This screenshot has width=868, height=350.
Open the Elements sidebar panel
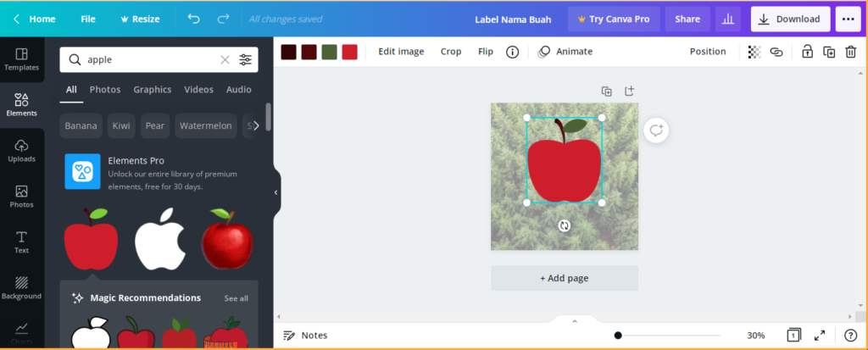point(21,105)
